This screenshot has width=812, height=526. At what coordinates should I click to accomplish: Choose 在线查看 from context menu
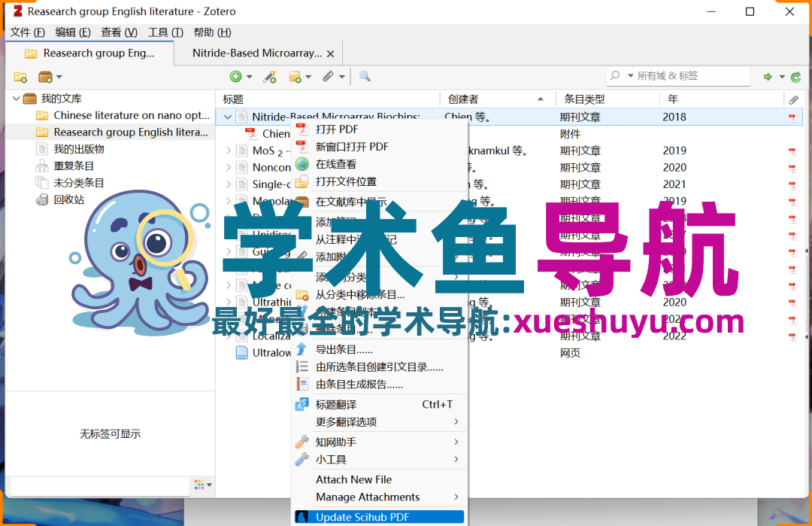point(380,164)
